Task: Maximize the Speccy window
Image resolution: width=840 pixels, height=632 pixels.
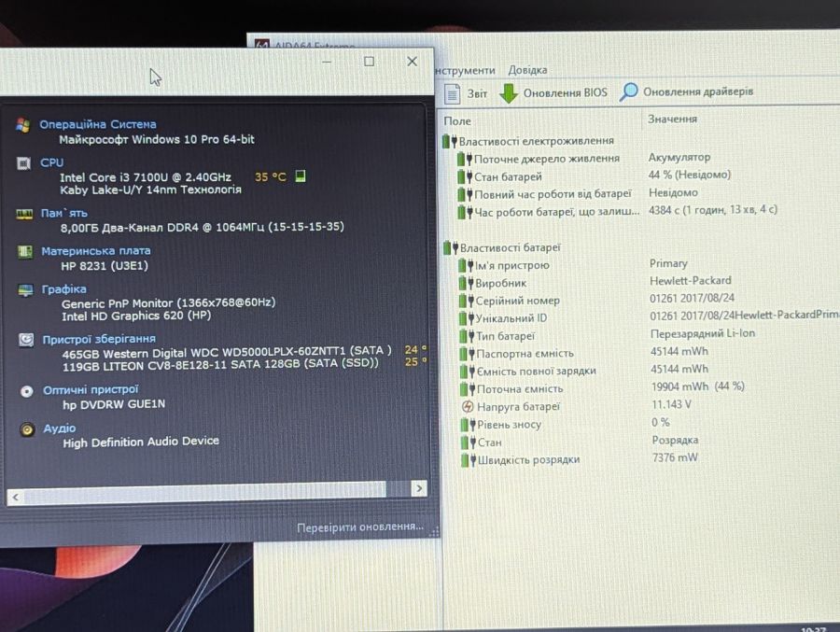Action: [x=369, y=61]
